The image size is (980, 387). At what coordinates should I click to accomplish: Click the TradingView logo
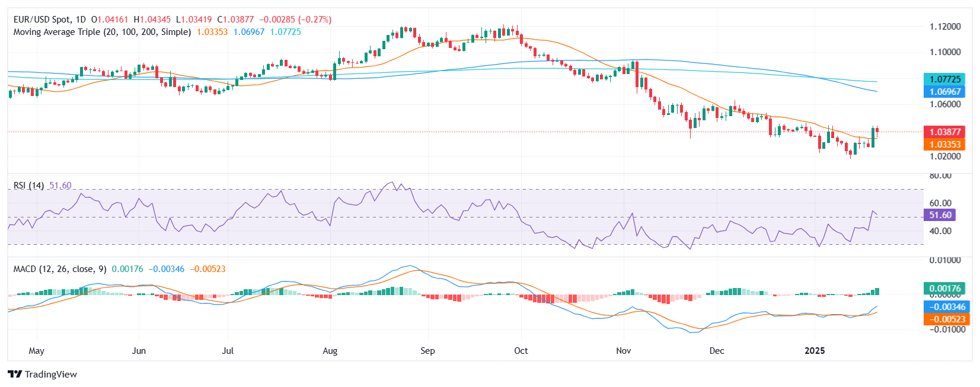(42, 374)
